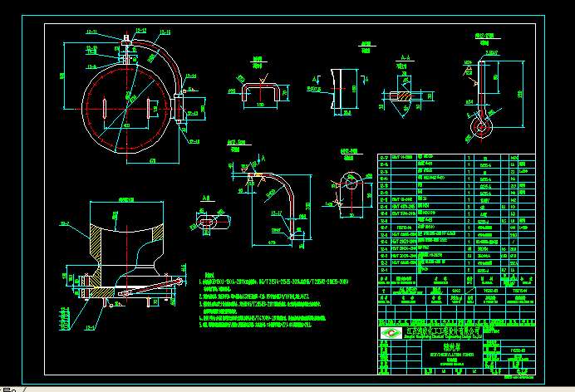
Task: Click the "150" dimension under the U-shaped handle
Action: pyautogui.click(x=260, y=105)
